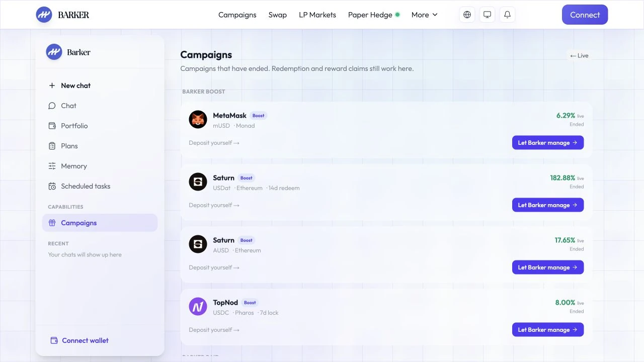Click the Connect button
644x362 pixels.
[x=585, y=15]
